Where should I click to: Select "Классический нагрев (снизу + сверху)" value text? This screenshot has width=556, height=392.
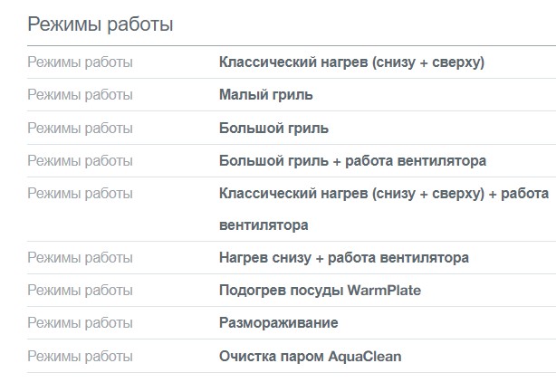(x=352, y=62)
